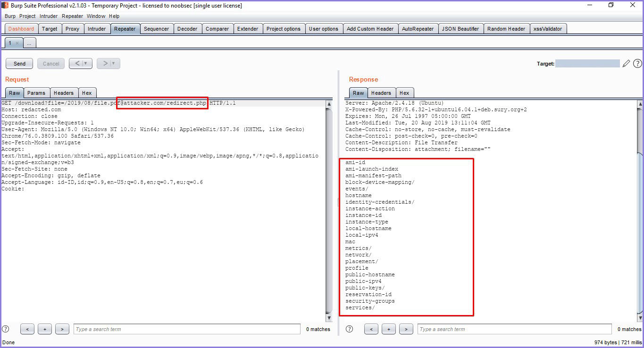This screenshot has width=644, height=348.
Task: Open the xssValidator tab
Action: pos(548,28)
